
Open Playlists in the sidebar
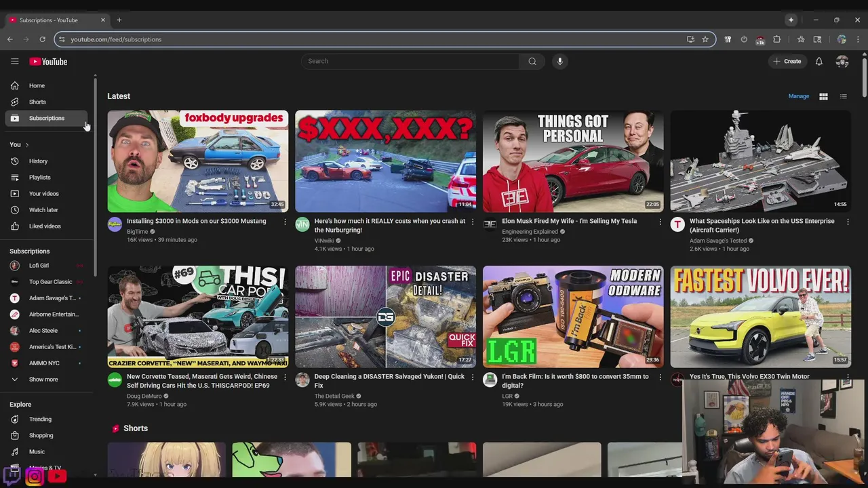click(x=46, y=178)
